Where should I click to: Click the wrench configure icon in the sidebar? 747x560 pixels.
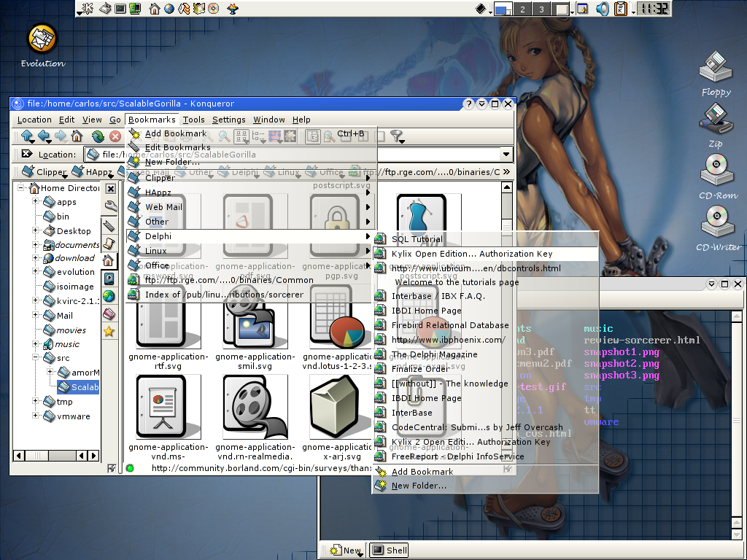pos(111,206)
